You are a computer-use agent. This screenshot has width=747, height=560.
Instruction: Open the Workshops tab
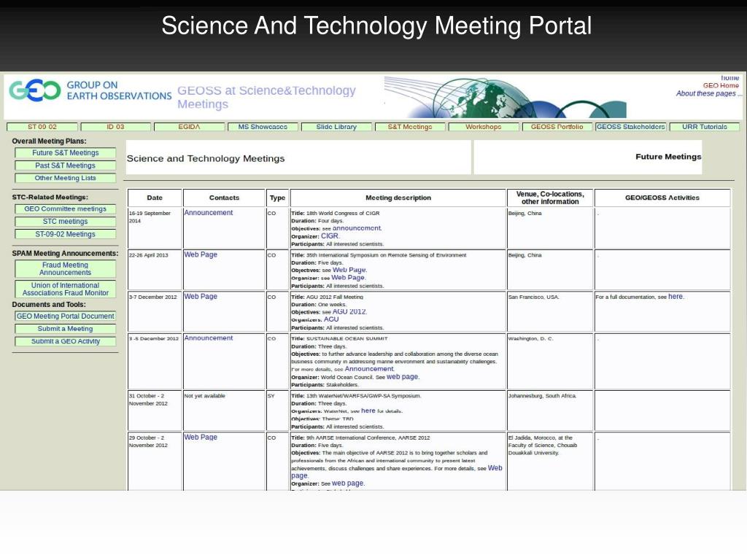click(x=484, y=127)
